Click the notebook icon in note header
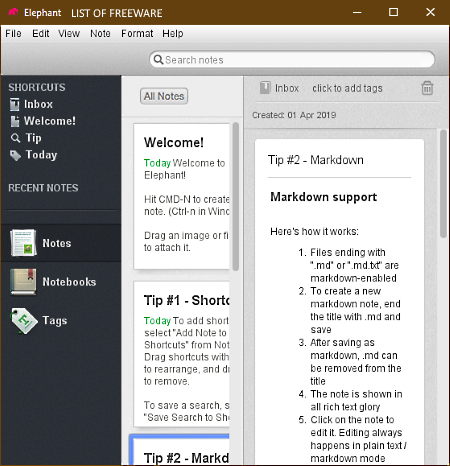Screen dimensions: 450x466 pyautogui.click(x=265, y=88)
